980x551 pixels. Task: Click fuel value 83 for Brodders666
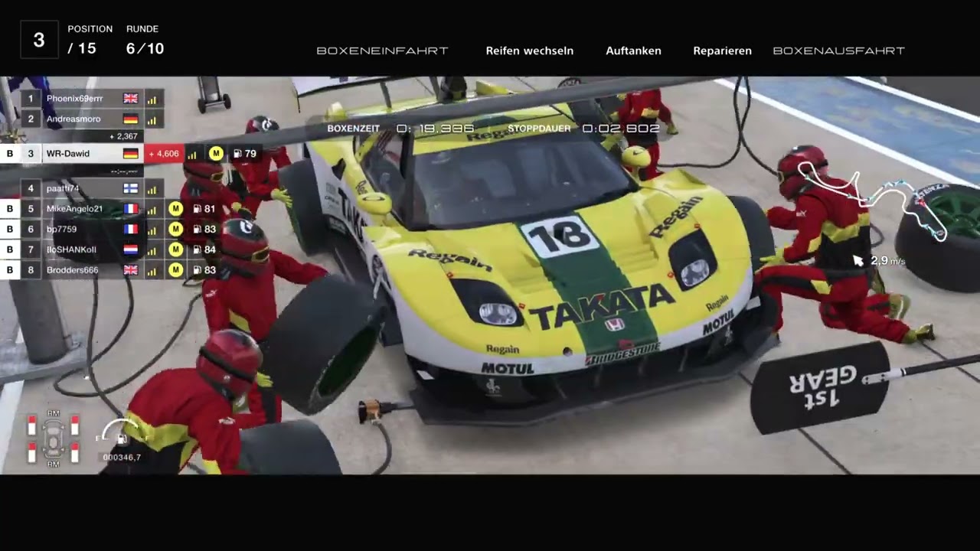coord(210,270)
